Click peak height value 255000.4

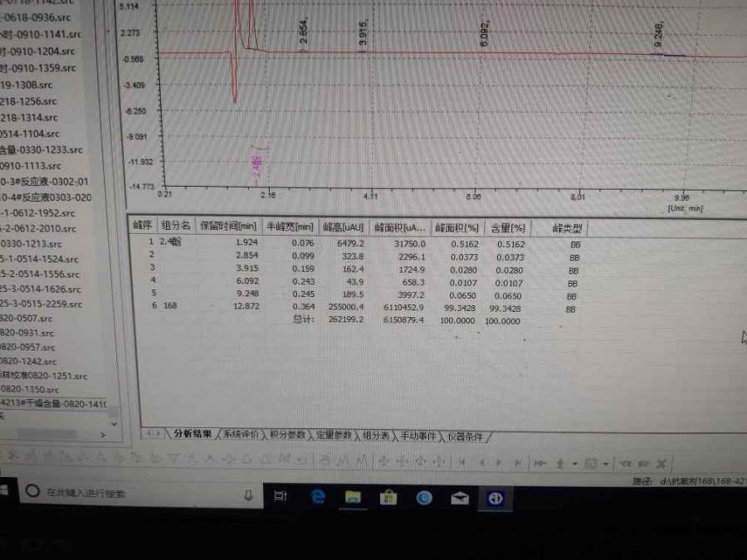point(346,307)
